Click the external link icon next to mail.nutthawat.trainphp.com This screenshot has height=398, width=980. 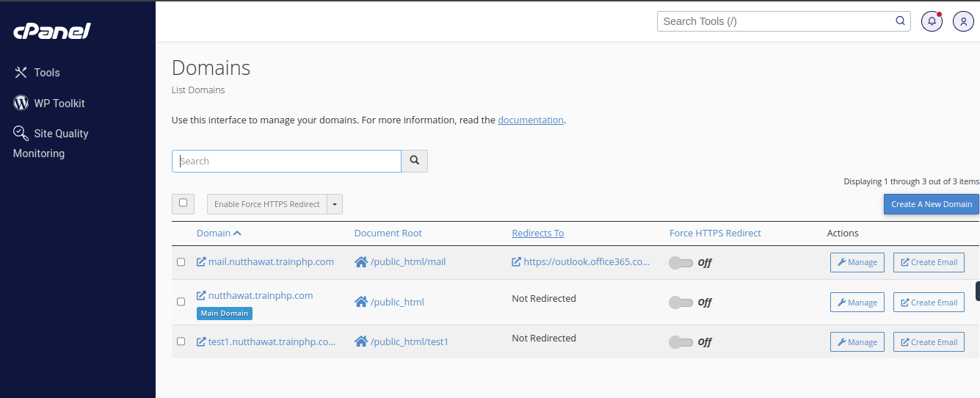pos(201,262)
